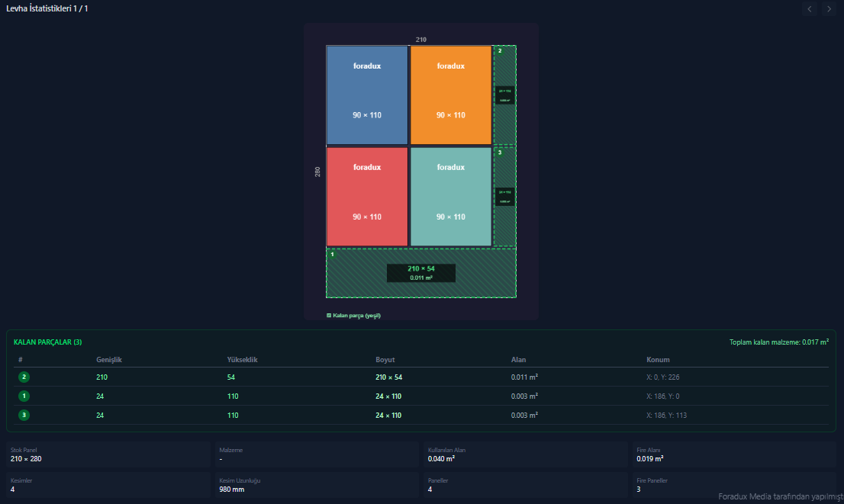Click the 210 × 54 Boyut cell in the table

[x=389, y=377]
